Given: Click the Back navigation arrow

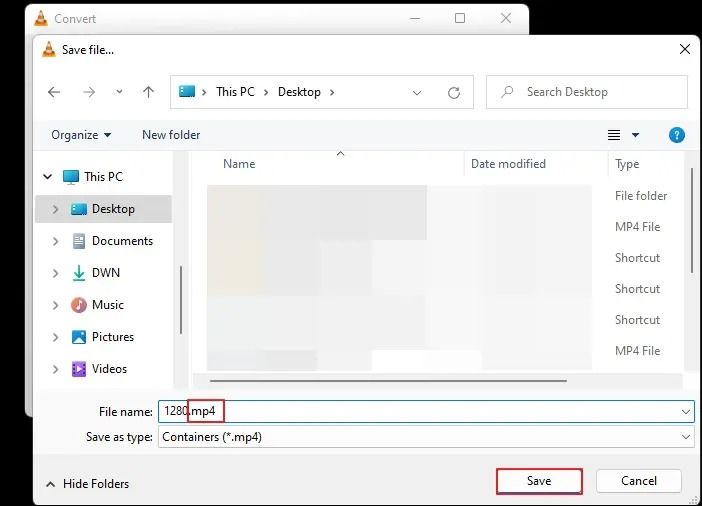Looking at the screenshot, I should coord(54,92).
